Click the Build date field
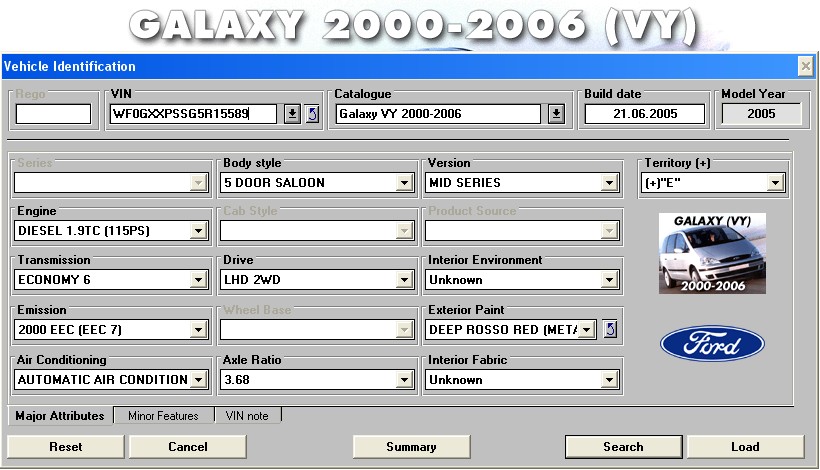 [645, 114]
